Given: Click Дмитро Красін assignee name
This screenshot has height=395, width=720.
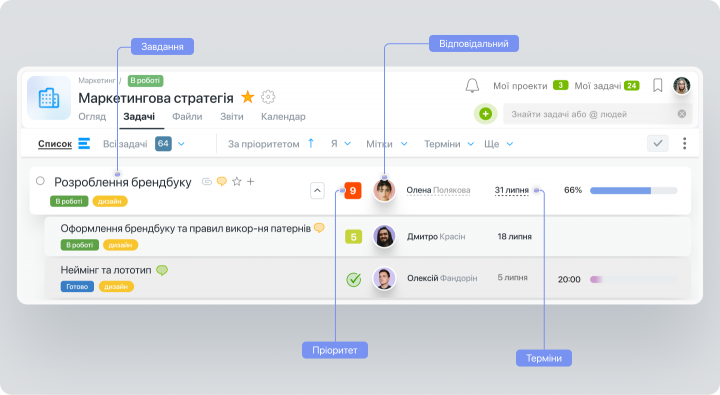Looking at the screenshot, I should [x=436, y=237].
